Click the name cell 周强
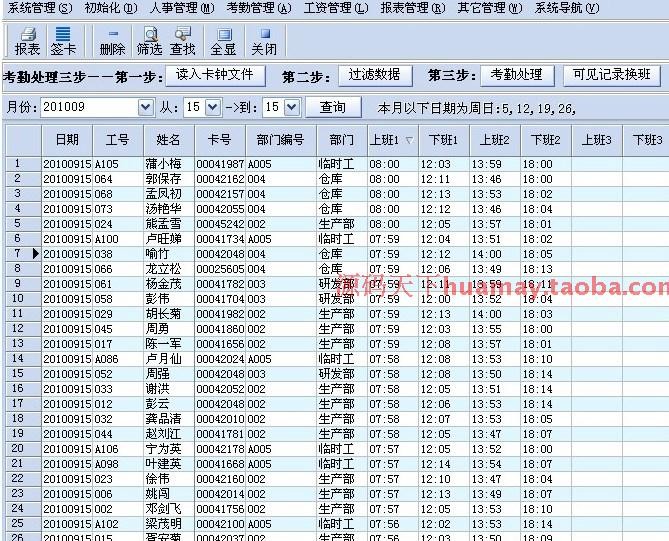This screenshot has height=541, width=669. point(169,374)
